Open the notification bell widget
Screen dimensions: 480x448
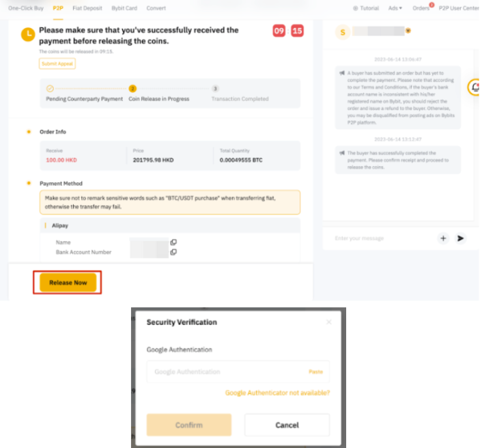474,87
